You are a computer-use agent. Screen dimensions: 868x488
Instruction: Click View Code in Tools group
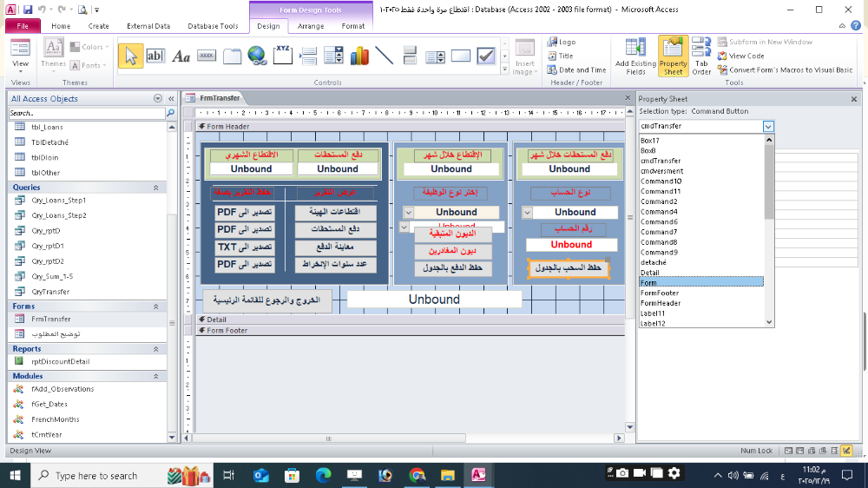pos(746,56)
